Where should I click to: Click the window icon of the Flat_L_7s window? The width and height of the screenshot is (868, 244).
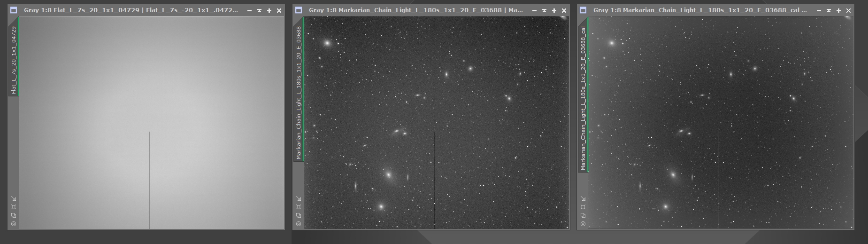click(x=14, y=10)
